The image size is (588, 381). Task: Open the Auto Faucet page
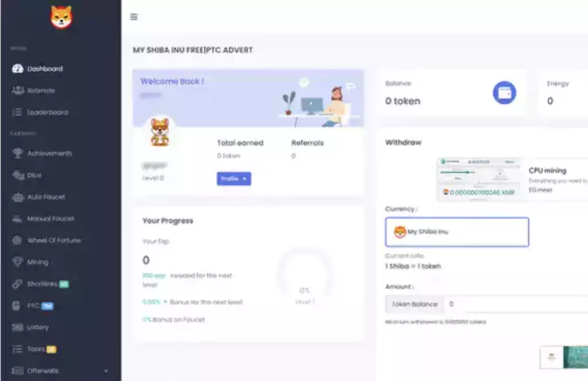(x=46, y=197)
